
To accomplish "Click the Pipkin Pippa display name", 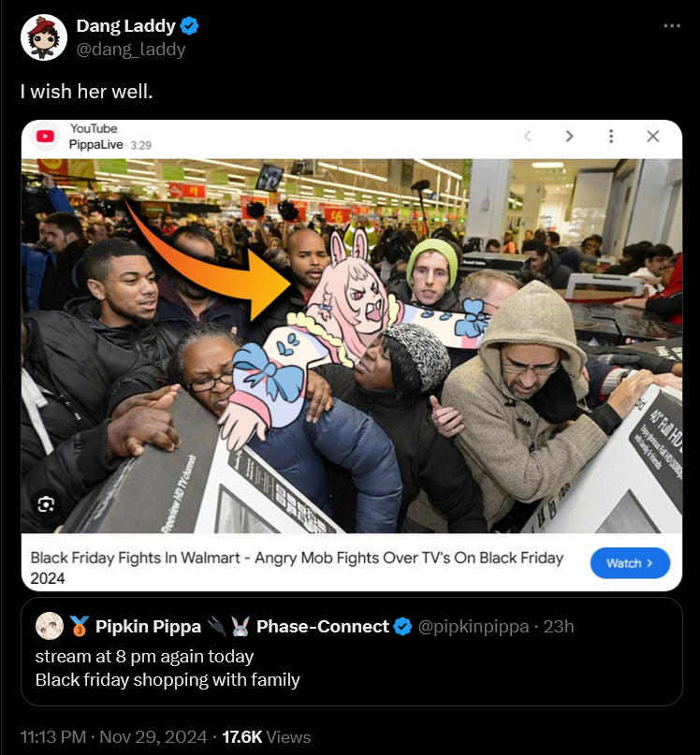I will (148, 627).
